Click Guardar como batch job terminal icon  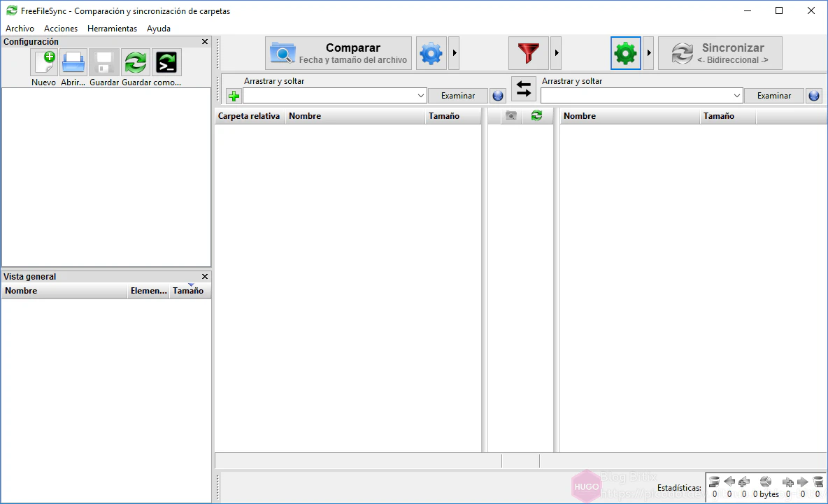[x=166, y=63]
